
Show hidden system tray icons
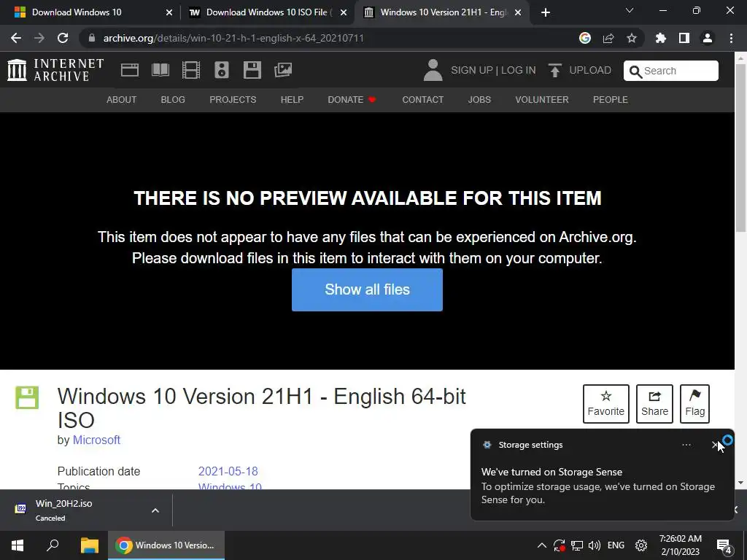(542, 545)
